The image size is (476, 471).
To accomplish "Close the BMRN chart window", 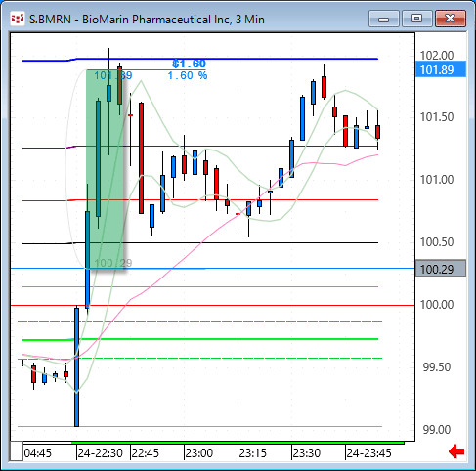I will pos(451,19).
